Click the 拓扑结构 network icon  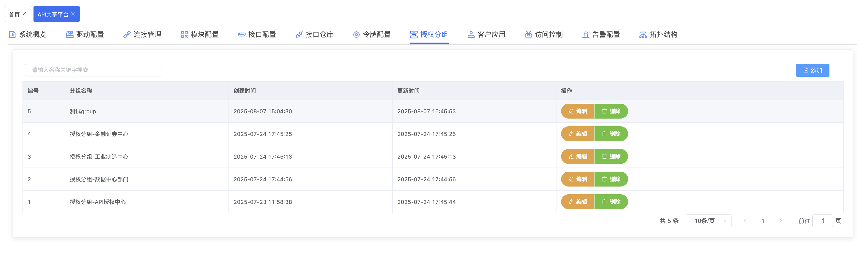pos(643,35)
